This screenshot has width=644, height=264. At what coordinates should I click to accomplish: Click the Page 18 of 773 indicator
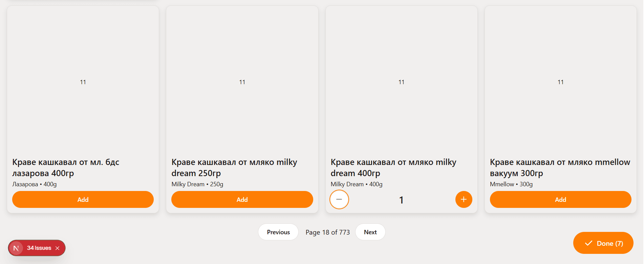(x=327, y=232)
